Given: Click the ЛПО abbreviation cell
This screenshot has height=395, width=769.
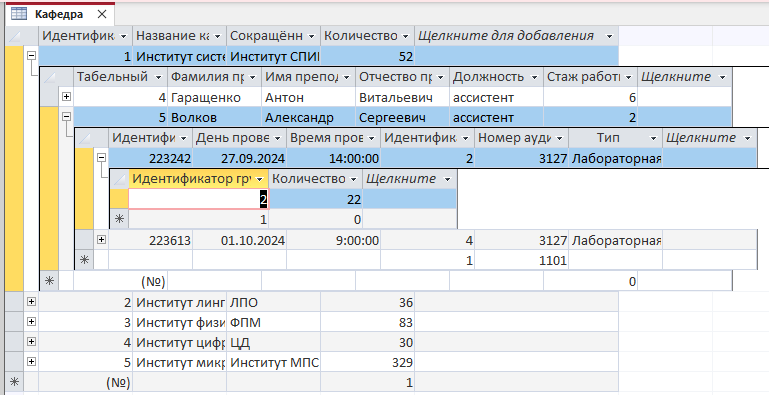Looking at the screenshot, I should tap(273, 302).
